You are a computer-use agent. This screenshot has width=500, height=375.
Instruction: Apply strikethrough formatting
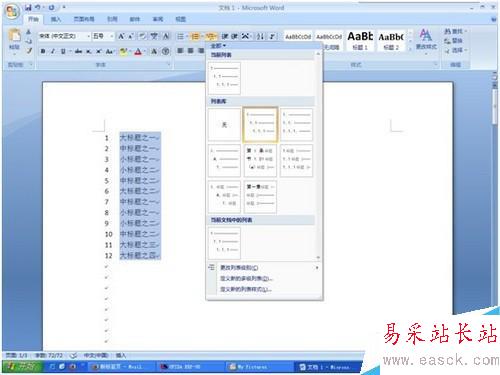[x=79, y=51]
